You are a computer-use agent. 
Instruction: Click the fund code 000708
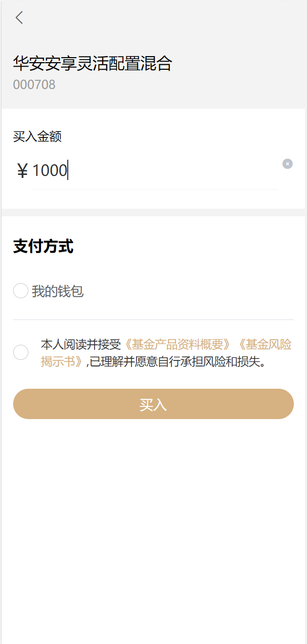pos(34,84)
